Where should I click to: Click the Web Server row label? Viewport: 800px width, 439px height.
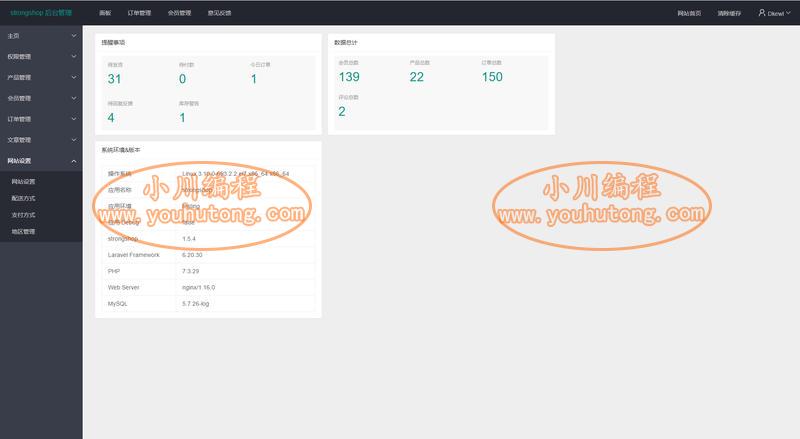pyautogui.click(x=123, y=287)
